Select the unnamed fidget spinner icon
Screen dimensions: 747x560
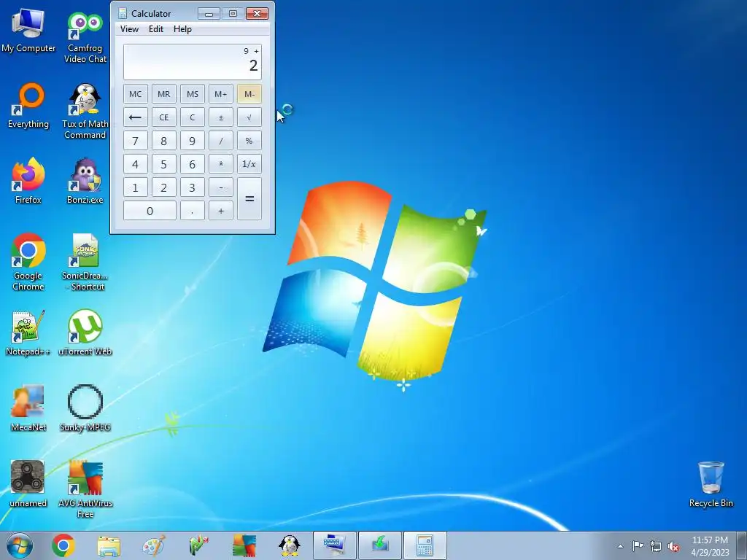click(28, 484)
